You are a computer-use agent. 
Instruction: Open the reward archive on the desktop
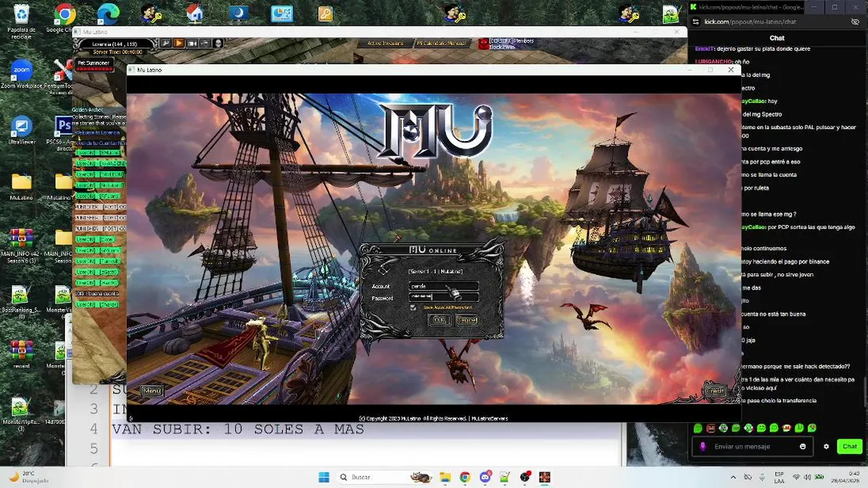pyautogui.click(x=22, y=354)
